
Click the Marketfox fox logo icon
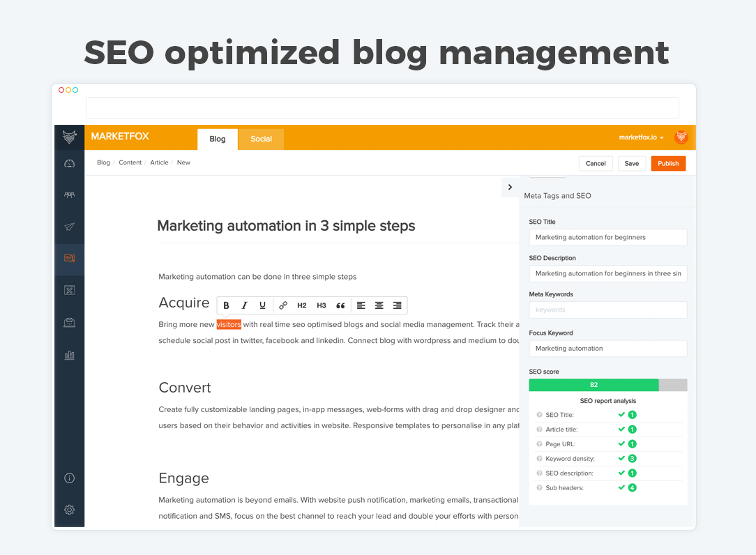click(70, 137)
